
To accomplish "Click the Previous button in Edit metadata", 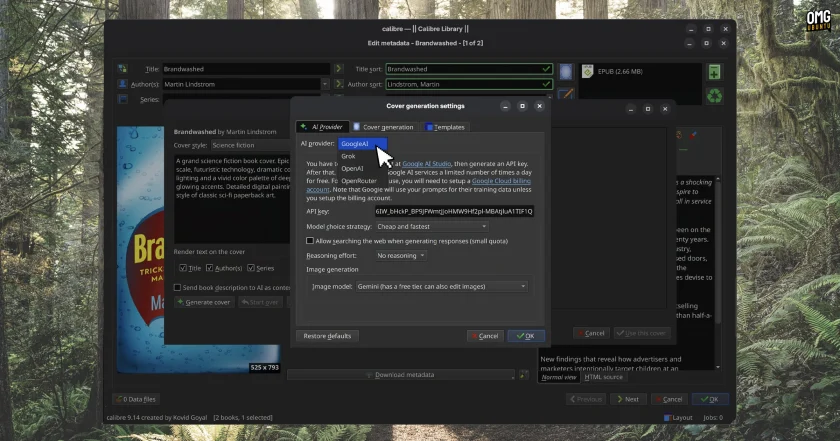I will [586, 399].
